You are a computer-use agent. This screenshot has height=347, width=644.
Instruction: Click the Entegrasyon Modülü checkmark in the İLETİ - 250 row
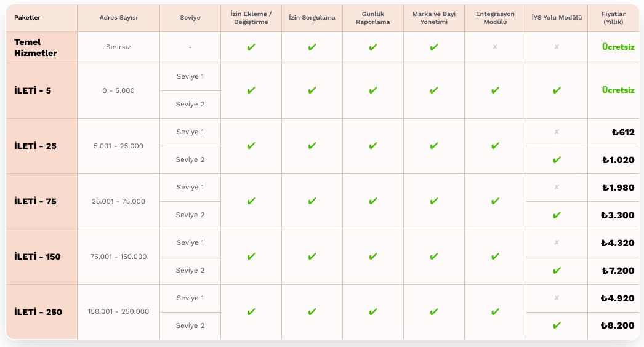(x=495, y=312)
